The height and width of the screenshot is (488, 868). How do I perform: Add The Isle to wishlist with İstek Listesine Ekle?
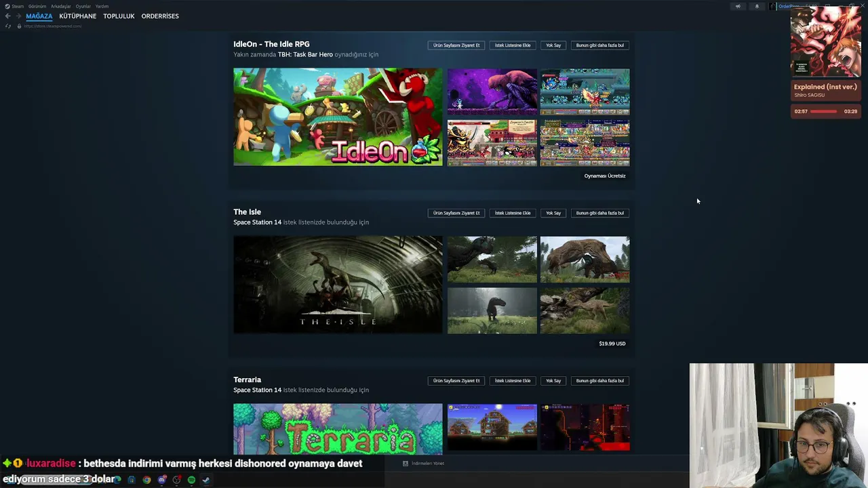click(513, 213)
